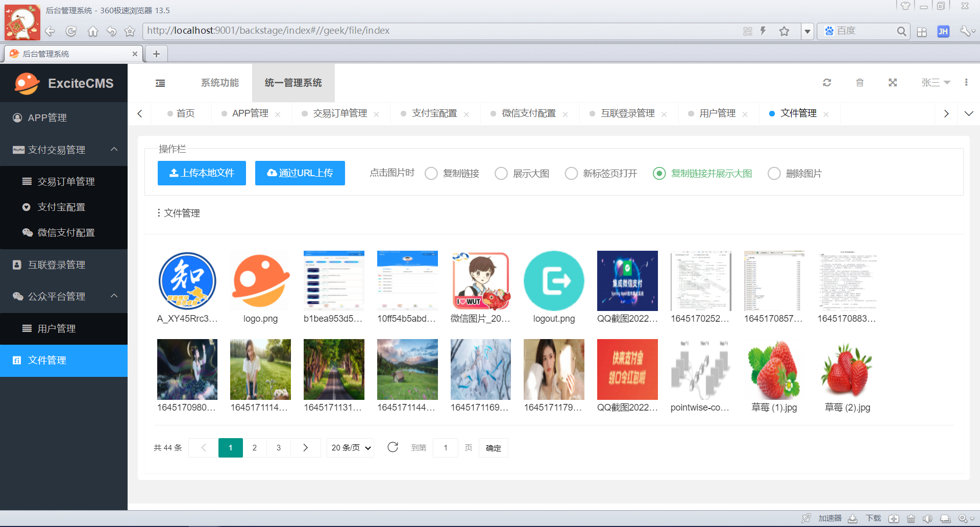The image size is (980, 527).
Task: Select the refresh icon in the top toolbar
Action: point(827,82)
